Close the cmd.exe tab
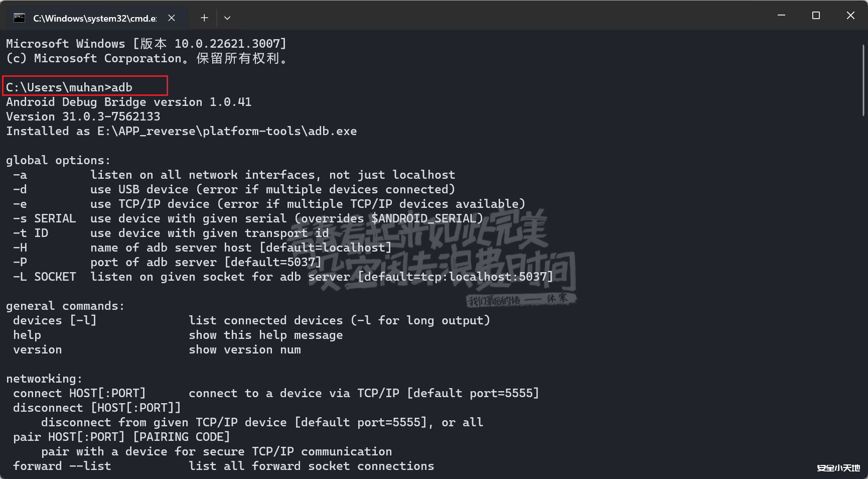868x479 pixels. pos(172,18)
